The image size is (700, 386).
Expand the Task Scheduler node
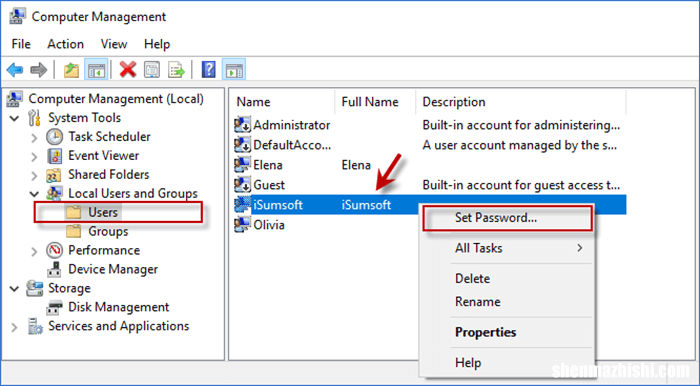[x=34, y=137]
